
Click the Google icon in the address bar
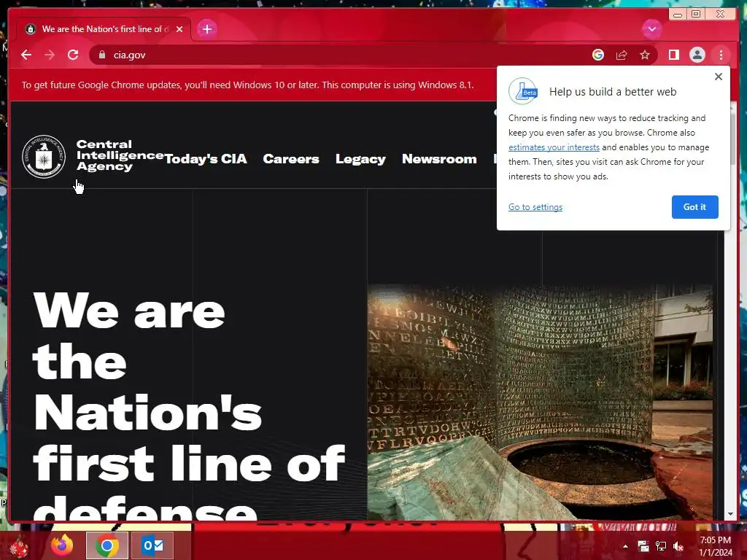point(598,55)
